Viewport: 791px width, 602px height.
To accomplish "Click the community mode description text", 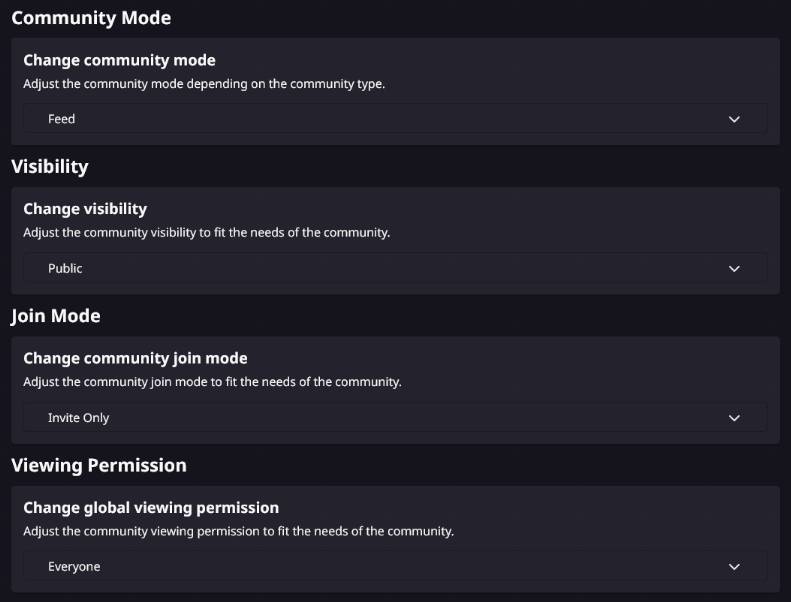I will pyautogui.click(x=204, y=84).
